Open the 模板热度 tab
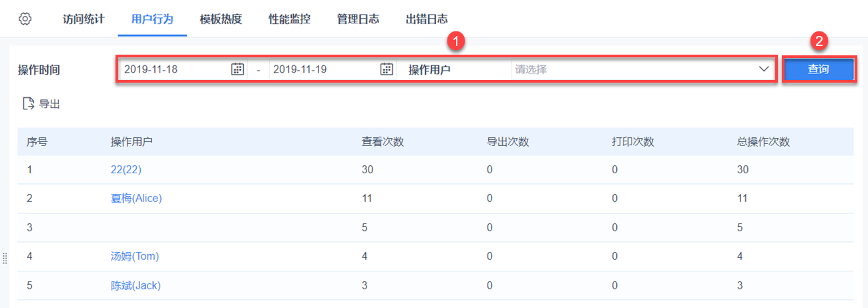 (x=220, y=19)
